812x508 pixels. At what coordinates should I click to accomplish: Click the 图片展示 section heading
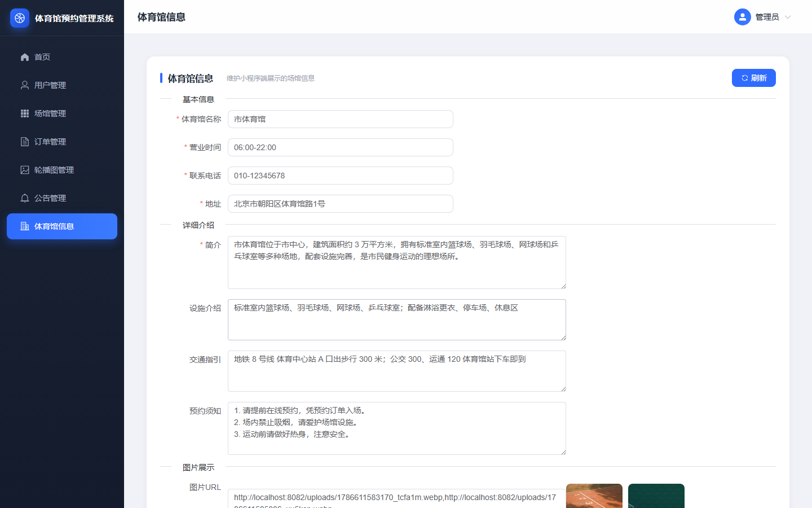pos(198,467)
